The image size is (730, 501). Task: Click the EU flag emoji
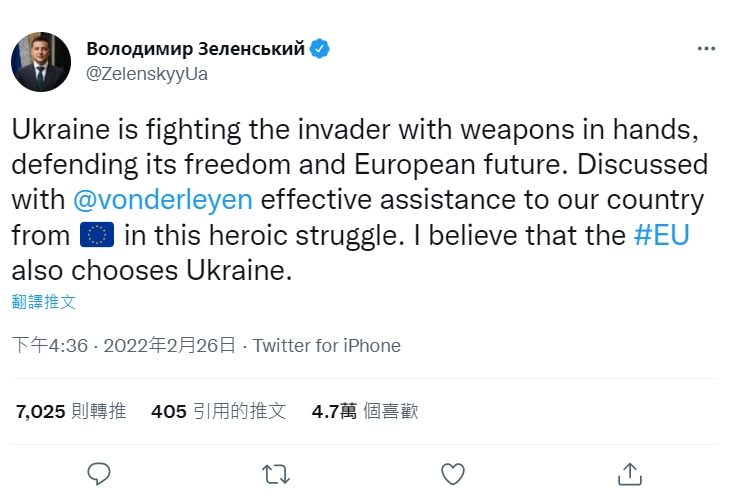(x=97, y=236)
